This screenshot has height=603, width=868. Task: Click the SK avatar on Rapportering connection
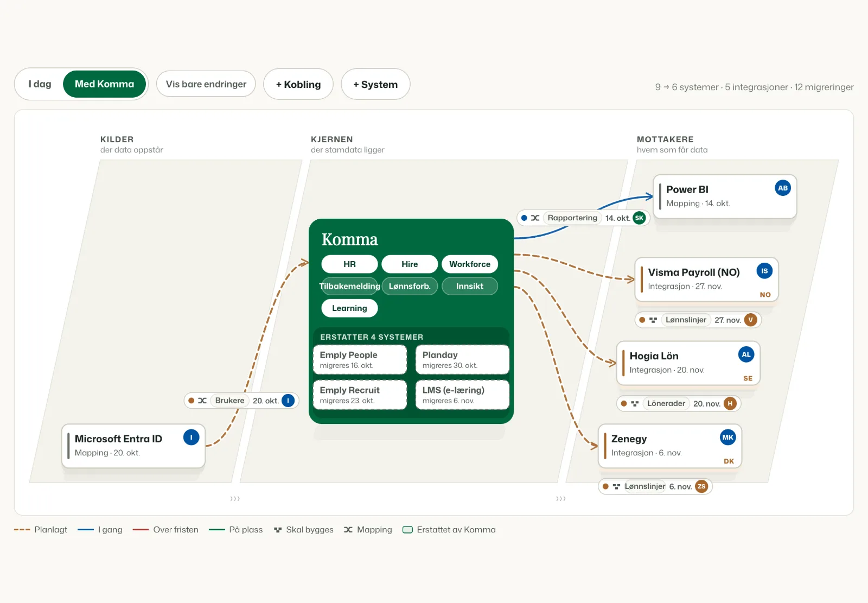click(640, 218)
